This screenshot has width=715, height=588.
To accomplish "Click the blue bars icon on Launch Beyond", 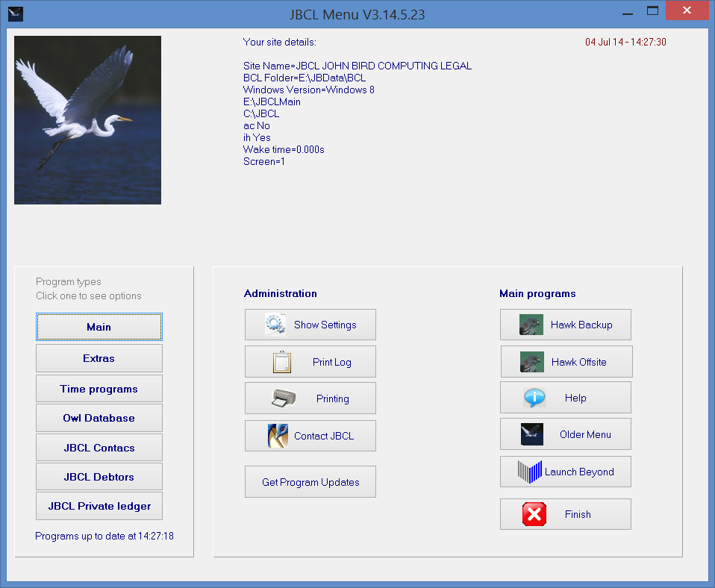I will [530, 472].
